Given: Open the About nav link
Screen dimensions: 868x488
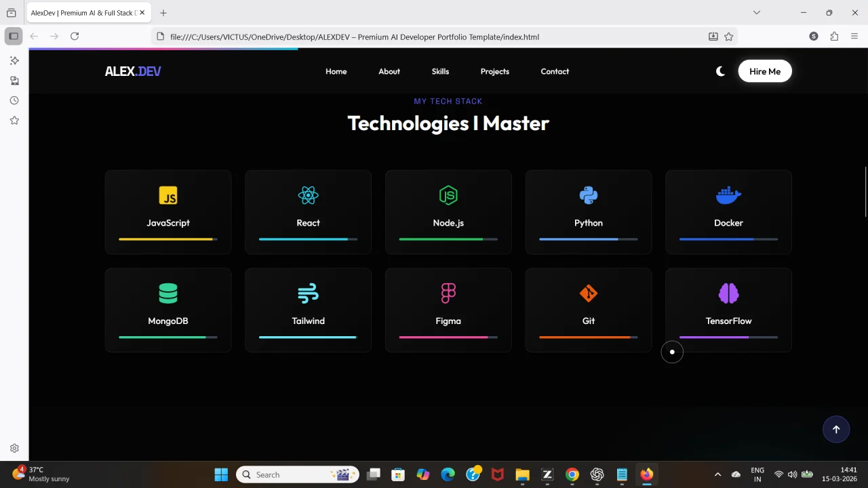Looking at the screenshot, I should pyautogui.click(x=389, y=71).
